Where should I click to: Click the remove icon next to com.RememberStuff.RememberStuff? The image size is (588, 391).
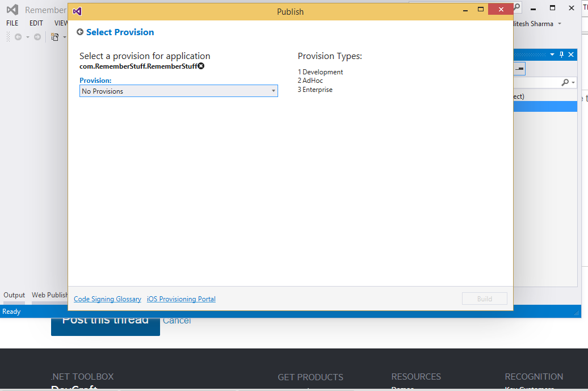pos(201,66)
